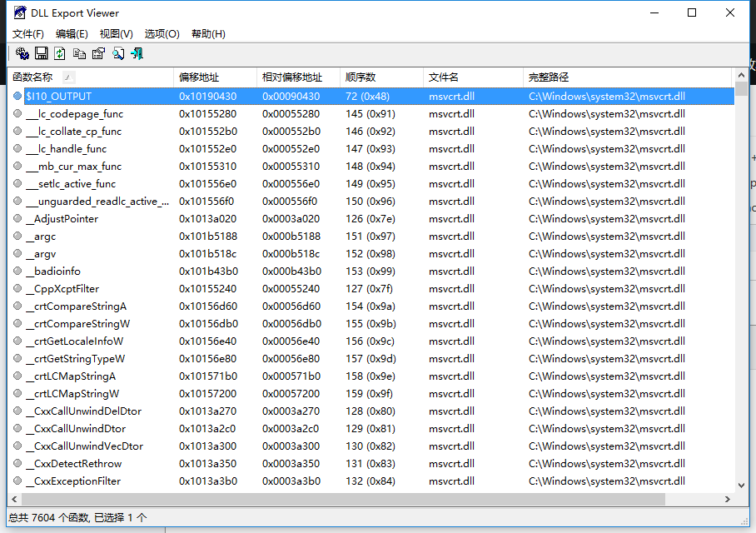Click the bullet icon beside __badioinfo
This screenshot has height=533, width=756.
(x=17, y=271)
